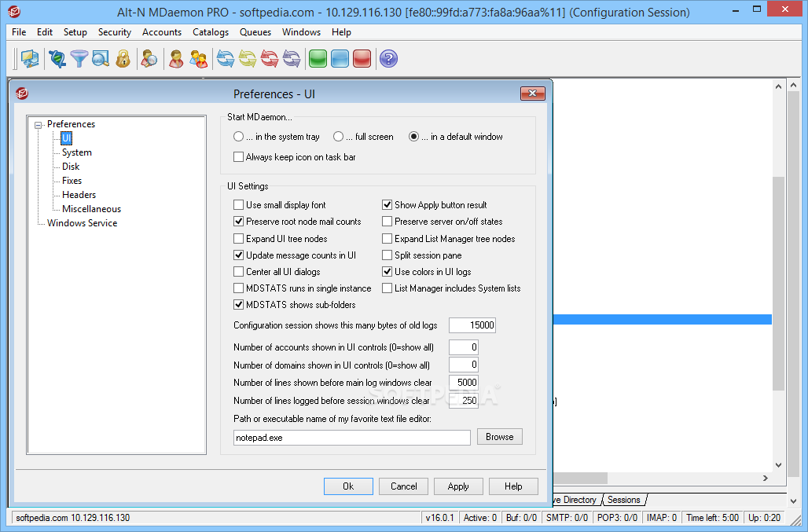The height and width of the screenshot is (532, 808).
Task: Enable Always keep icon on task bar
Action: (x=239, y=156)
